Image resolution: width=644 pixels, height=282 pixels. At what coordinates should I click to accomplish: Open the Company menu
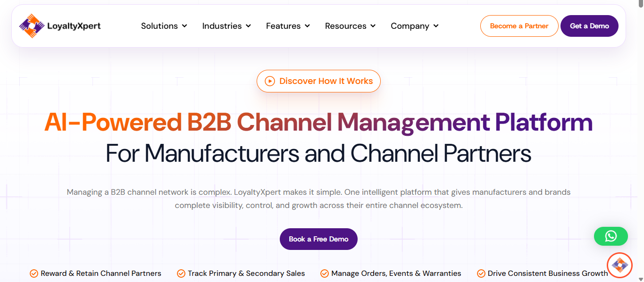tap(415, 26)
